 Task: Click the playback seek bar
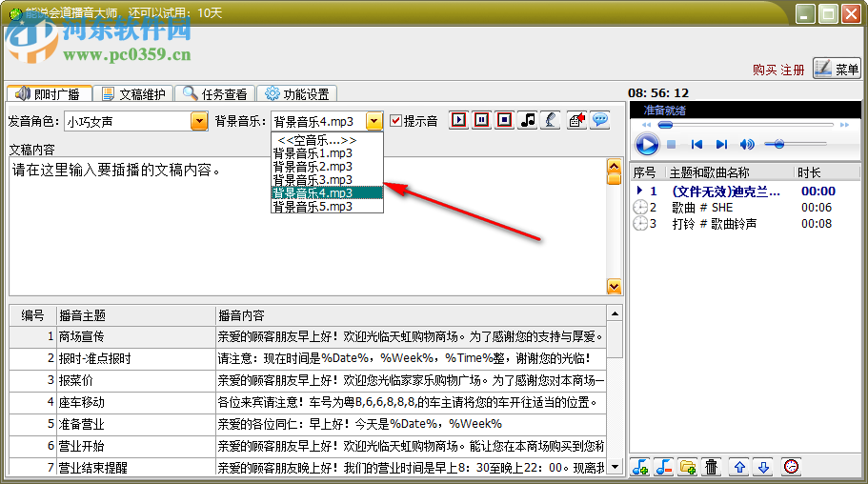point(745,125)
